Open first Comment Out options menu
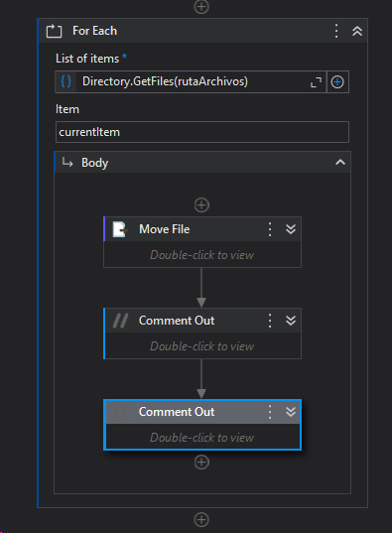 click(x=270, y=321)
